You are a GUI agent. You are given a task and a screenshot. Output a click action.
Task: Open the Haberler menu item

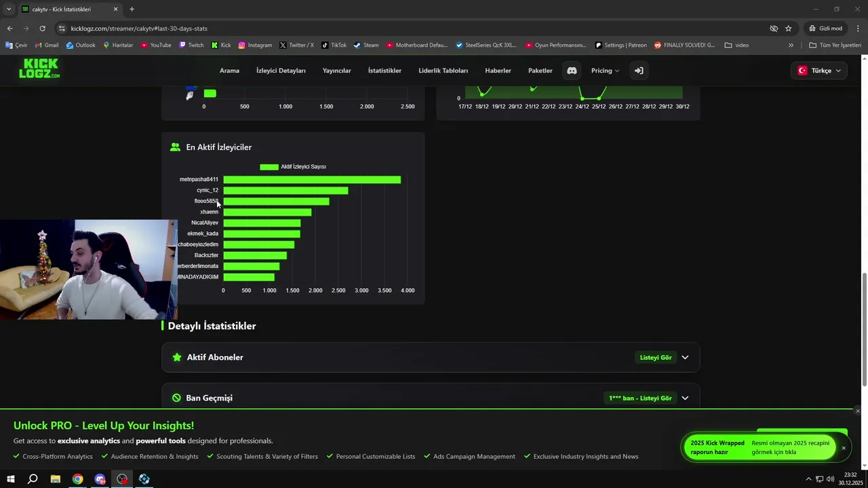[498, 70]
